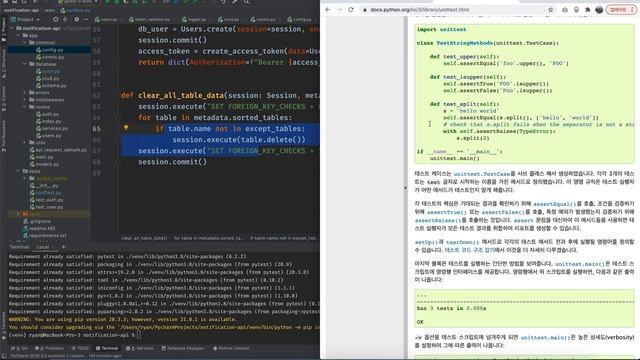Open the logger.py editor tab
The image size is (640, 360).
(195, 19)
